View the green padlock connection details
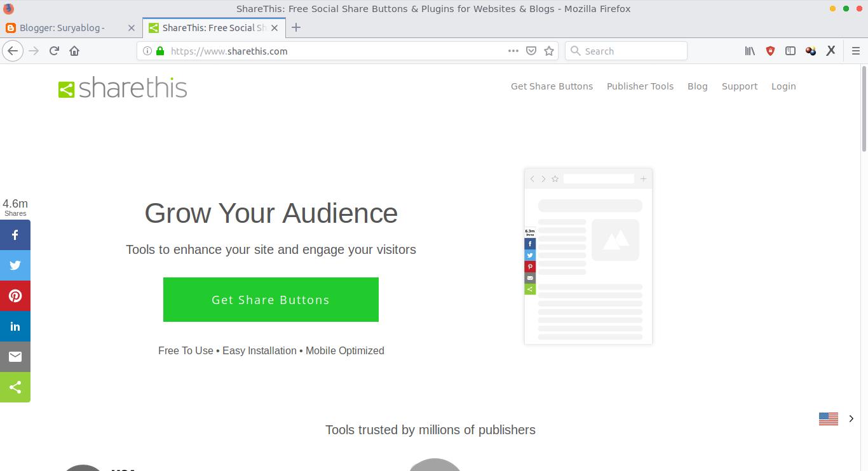The image size is (868, 471). [160, 51]
